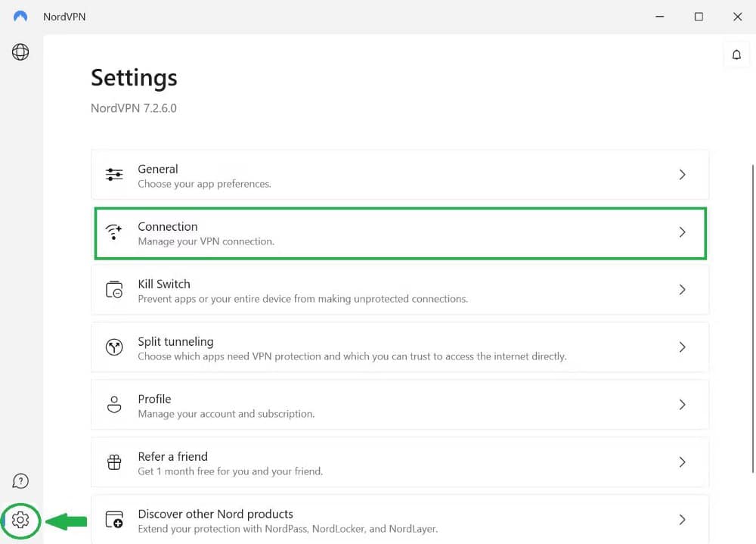This screenshot has height=544, width=756.
Task: Click the Profile person icon
Action: click(114, 405)
